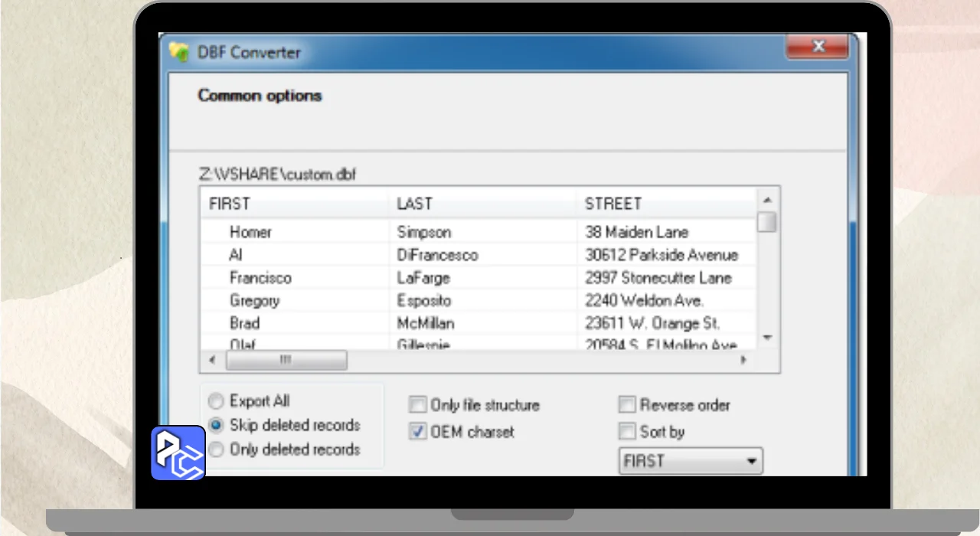Click the FIRST column header
This screenshot has height=536, width=980.
tap(295, 204)
